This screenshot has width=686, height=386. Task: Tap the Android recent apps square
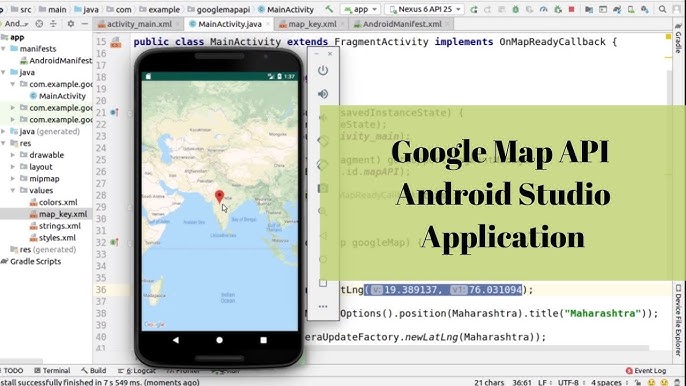point(263,340)
